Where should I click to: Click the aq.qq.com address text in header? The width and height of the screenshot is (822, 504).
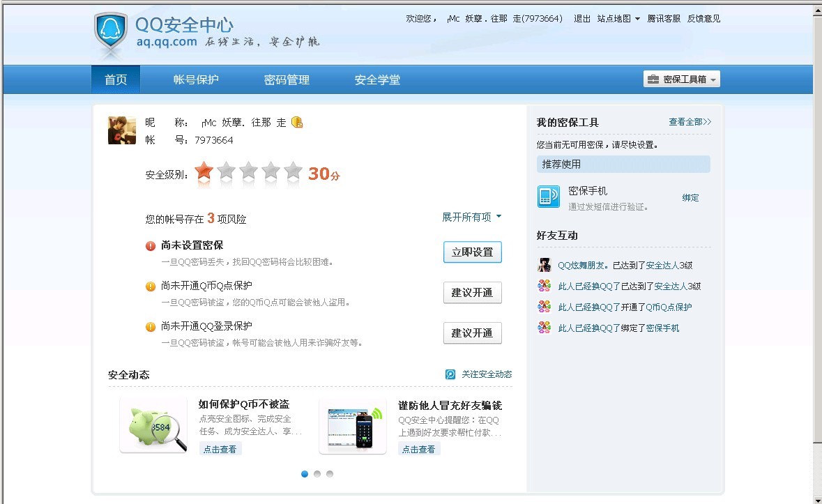(x=167, y=42)
